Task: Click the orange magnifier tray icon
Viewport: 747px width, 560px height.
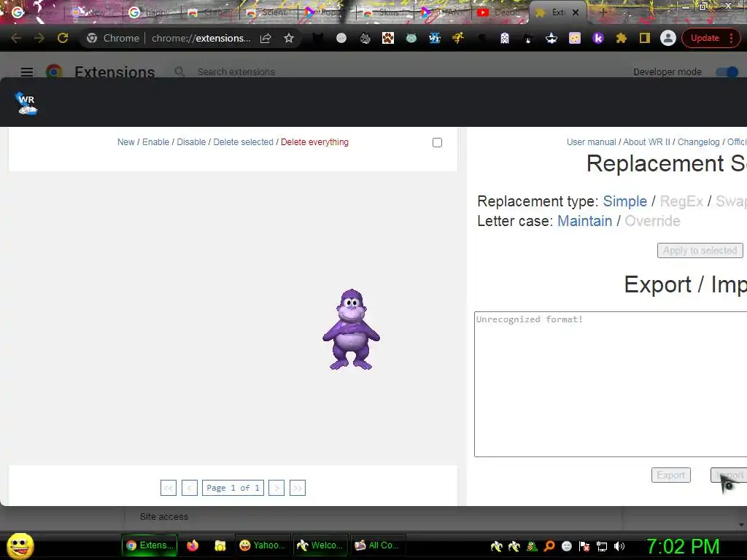Action: [x=549, y=546]
